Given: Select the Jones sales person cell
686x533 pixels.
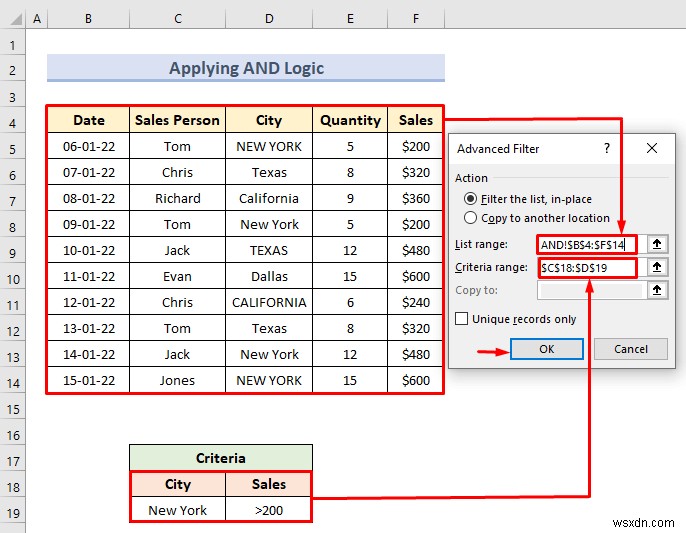Looking at the screenshot, I should click(x=177, y=380).
